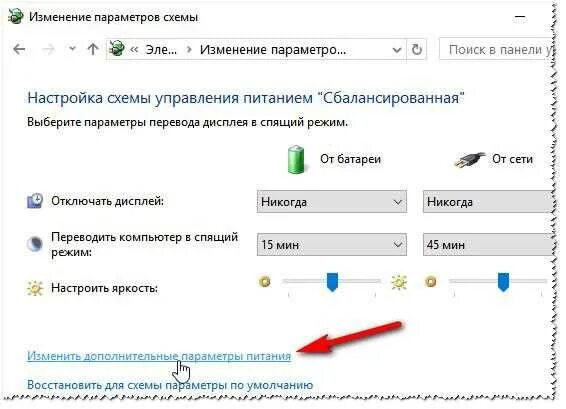Click the Refresh button next to address bar

pyautogui.click(x=417, y=49)
